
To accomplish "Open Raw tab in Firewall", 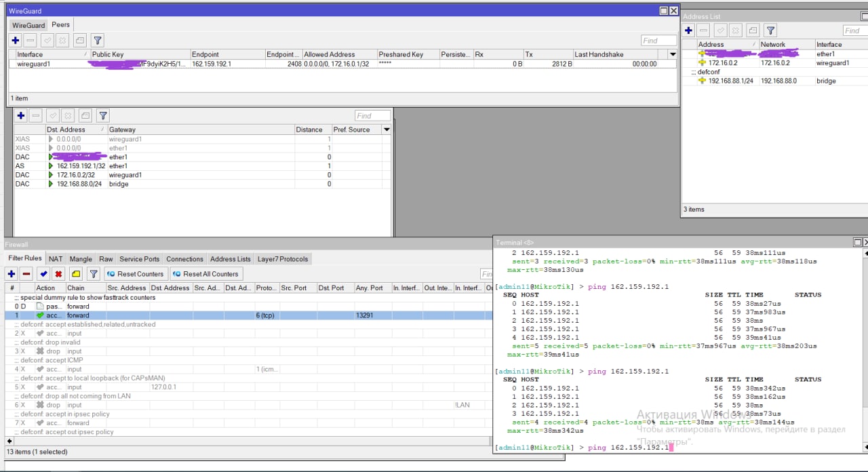I will click(106, 259).
